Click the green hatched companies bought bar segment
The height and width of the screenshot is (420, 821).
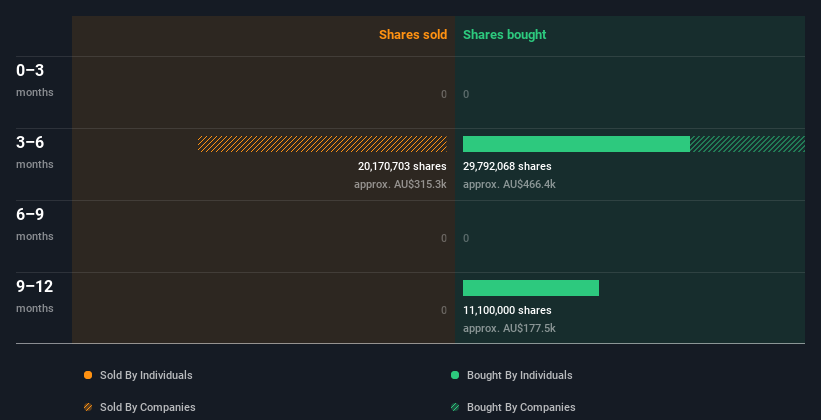[x=748, y=144]
